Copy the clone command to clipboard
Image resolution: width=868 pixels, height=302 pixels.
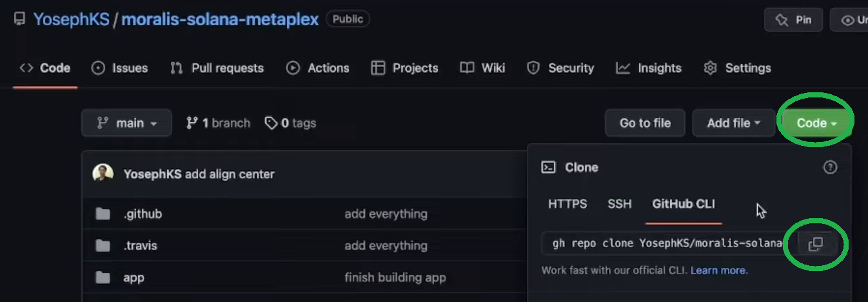[x=816, y=244]
